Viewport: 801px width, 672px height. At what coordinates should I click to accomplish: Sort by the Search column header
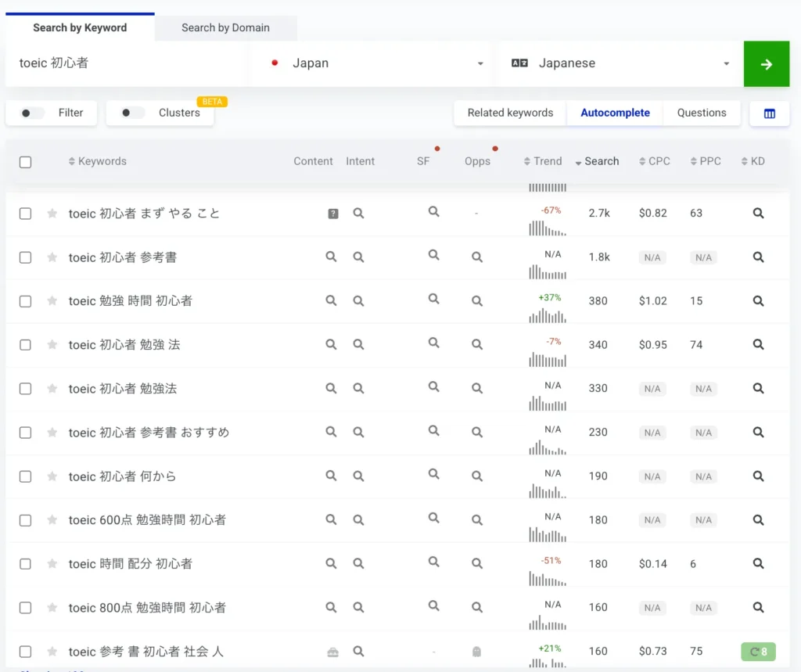[596, 161]
